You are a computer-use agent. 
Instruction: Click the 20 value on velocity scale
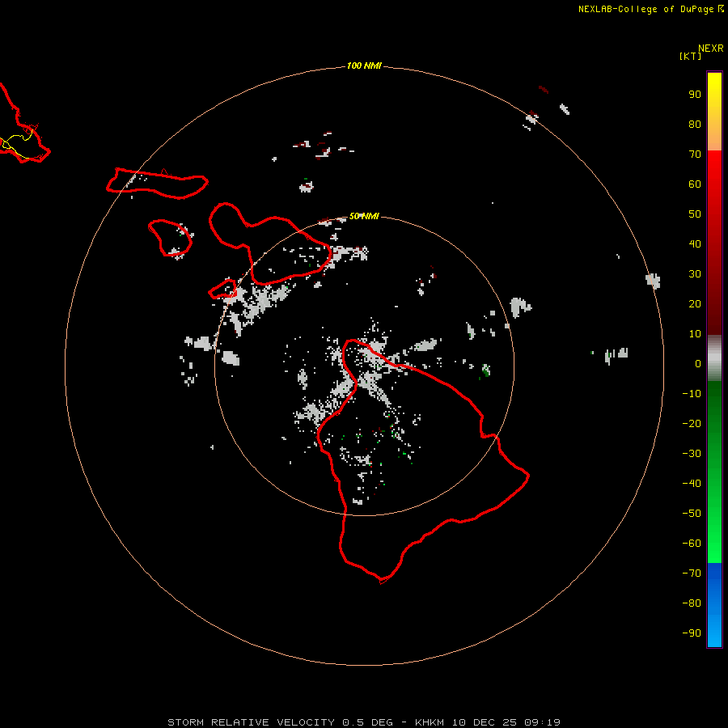[x=695, y=303]
